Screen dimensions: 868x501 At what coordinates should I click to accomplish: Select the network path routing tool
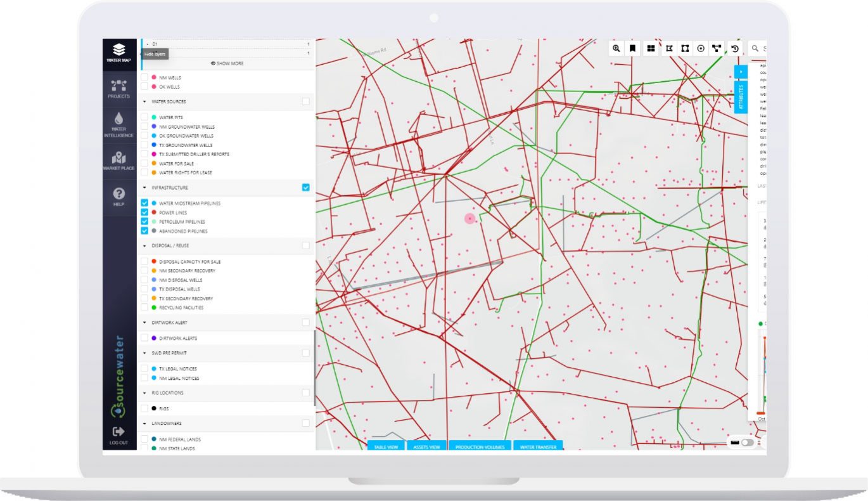click(x=717, y=48)
